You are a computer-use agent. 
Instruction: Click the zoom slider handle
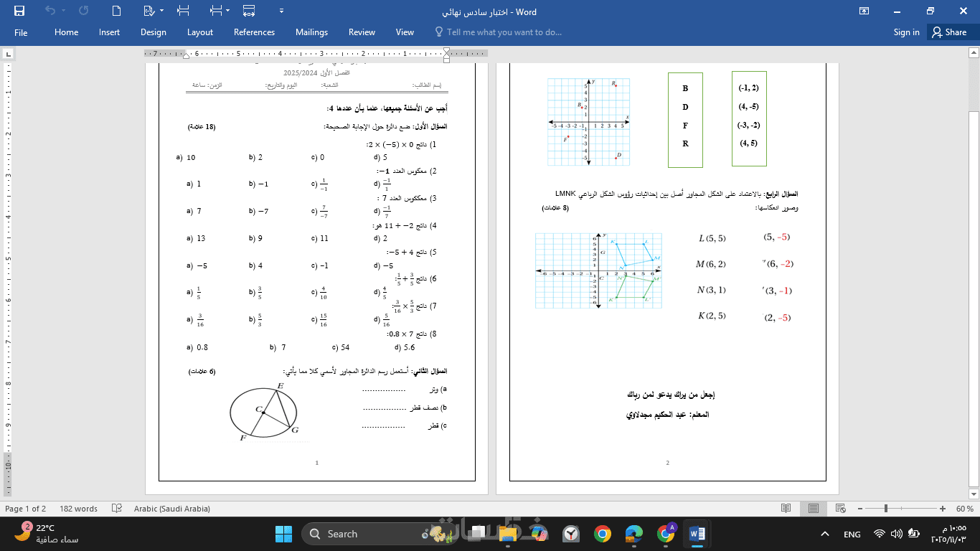pyautogui.click(x=886, y=509)
